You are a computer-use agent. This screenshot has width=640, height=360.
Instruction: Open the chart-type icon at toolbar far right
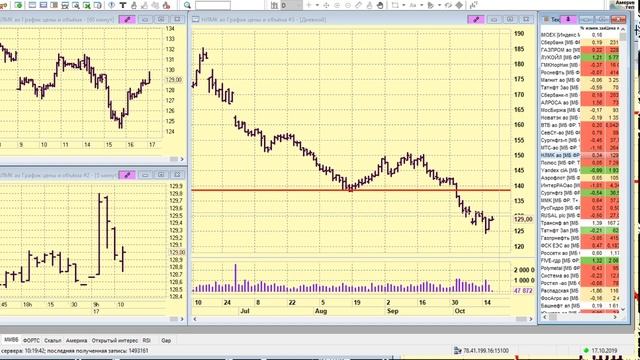[473, 5]
